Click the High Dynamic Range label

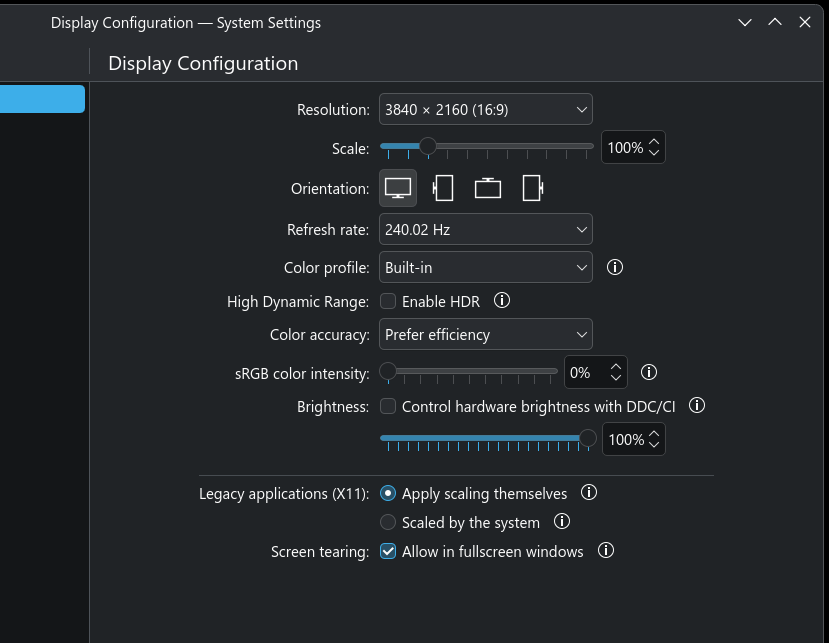(298, 302)
